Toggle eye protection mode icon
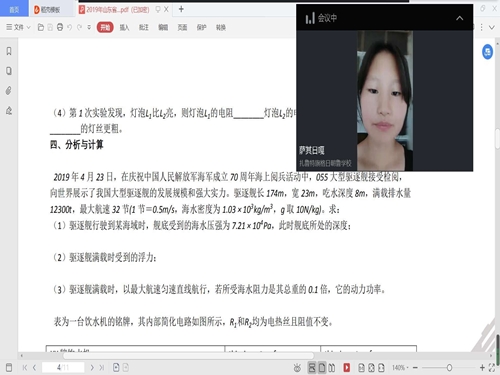 coord(297,368)
